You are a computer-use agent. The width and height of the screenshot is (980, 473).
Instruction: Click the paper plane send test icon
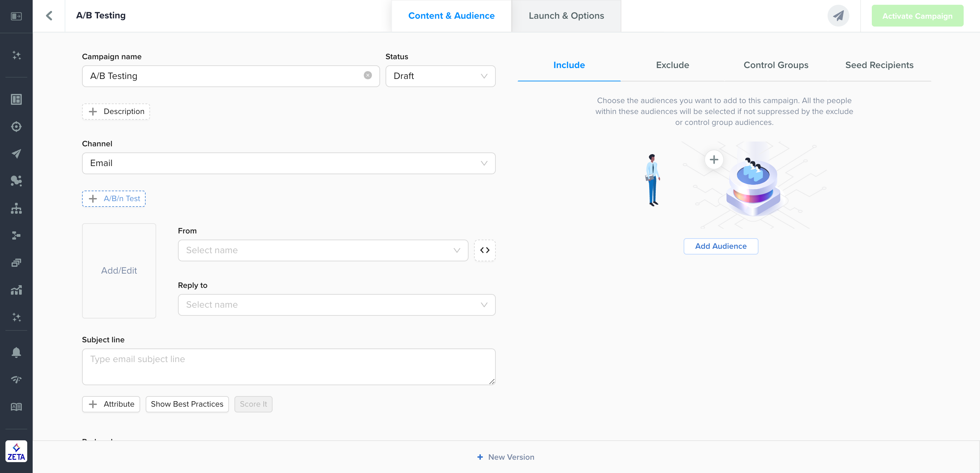[x=838, y=16]
